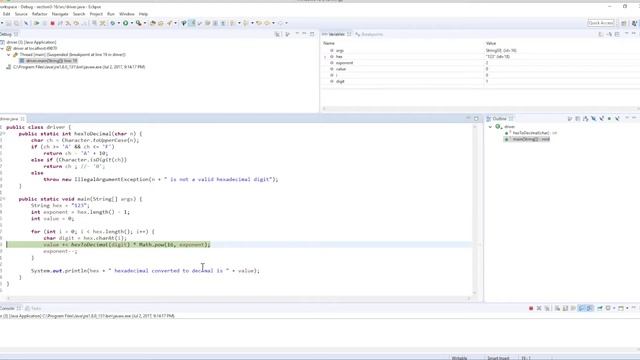Viewport: 640px width, 360px height.
Task: Click the red Terminate button in the toolbar
Action: coord(52,23)
